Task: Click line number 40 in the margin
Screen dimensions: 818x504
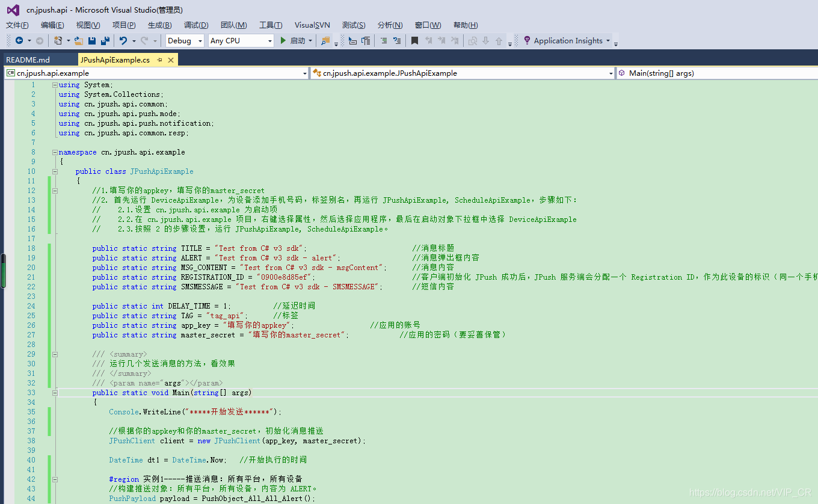Action: click(x=31, y=460)
